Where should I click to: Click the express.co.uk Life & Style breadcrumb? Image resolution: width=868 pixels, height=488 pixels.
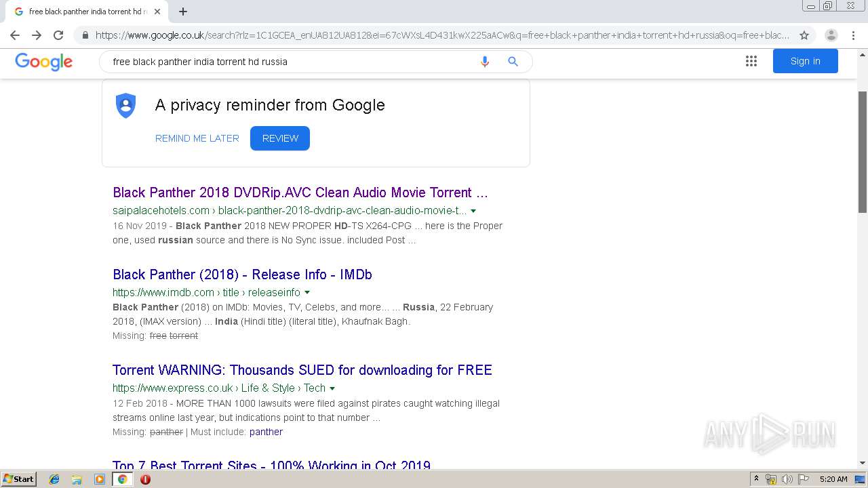(x=219, y=388)
